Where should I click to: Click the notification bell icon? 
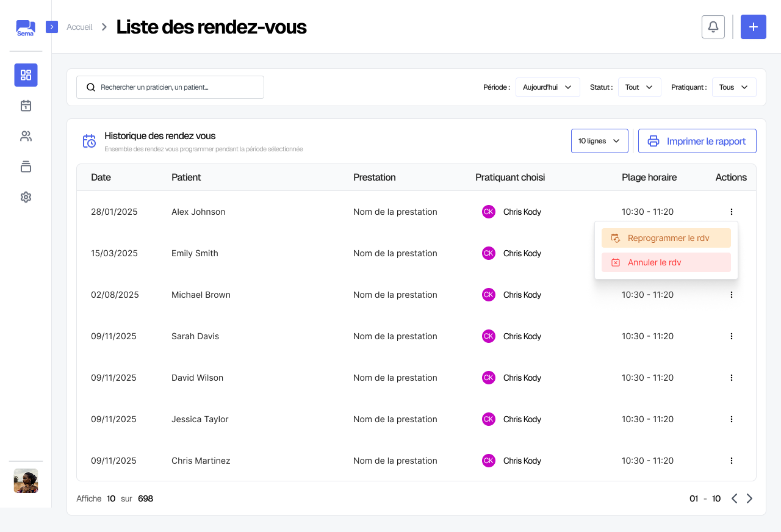click(x=713, y=27)
